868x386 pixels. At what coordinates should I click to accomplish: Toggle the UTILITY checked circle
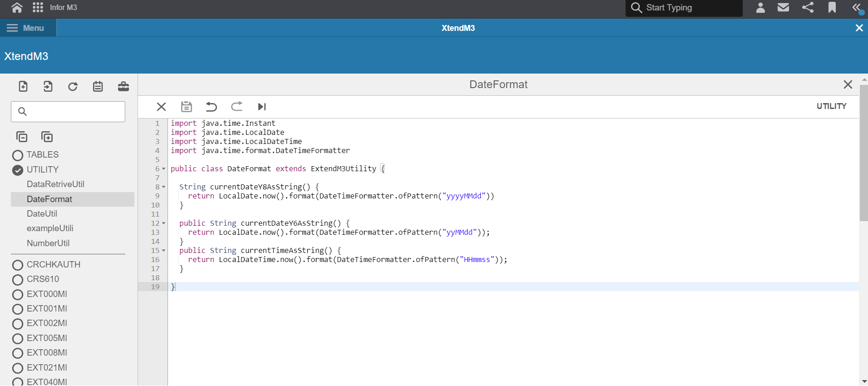point(18,170)
